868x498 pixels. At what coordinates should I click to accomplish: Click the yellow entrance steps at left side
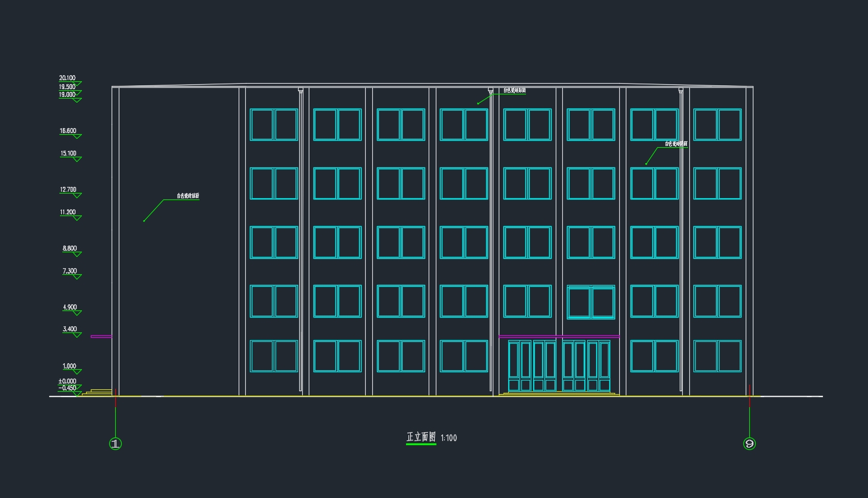tap(98, 392)
